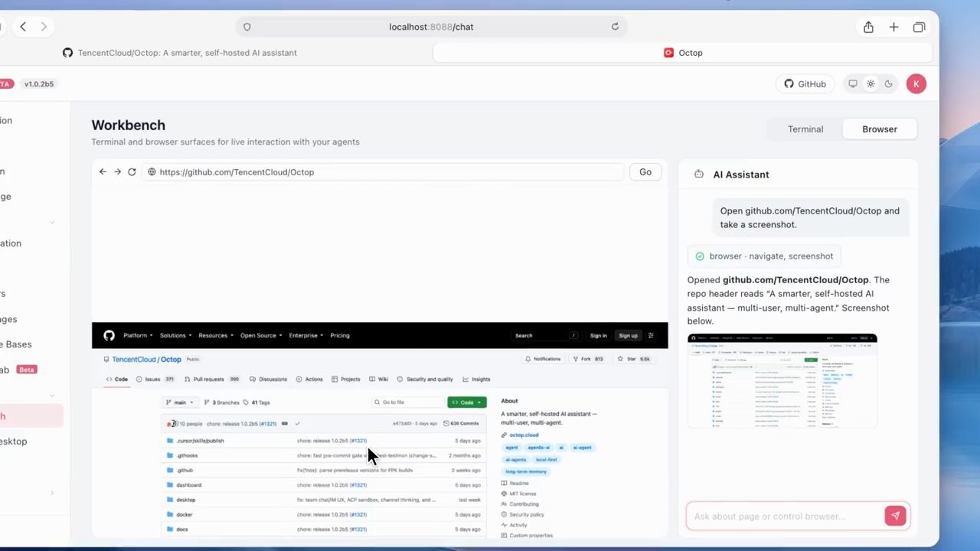Switch theme to light mode
The image size is (980, 551).
(x=871, y=84)
